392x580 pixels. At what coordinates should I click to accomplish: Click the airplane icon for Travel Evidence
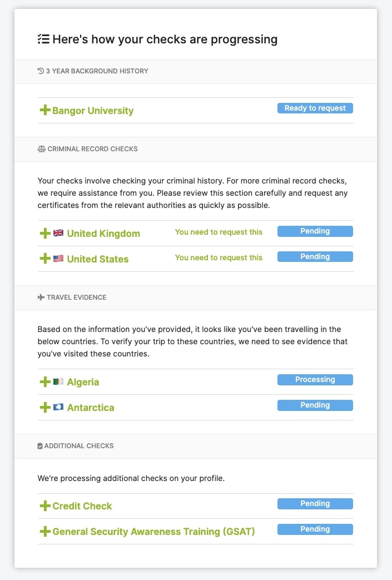41,297
